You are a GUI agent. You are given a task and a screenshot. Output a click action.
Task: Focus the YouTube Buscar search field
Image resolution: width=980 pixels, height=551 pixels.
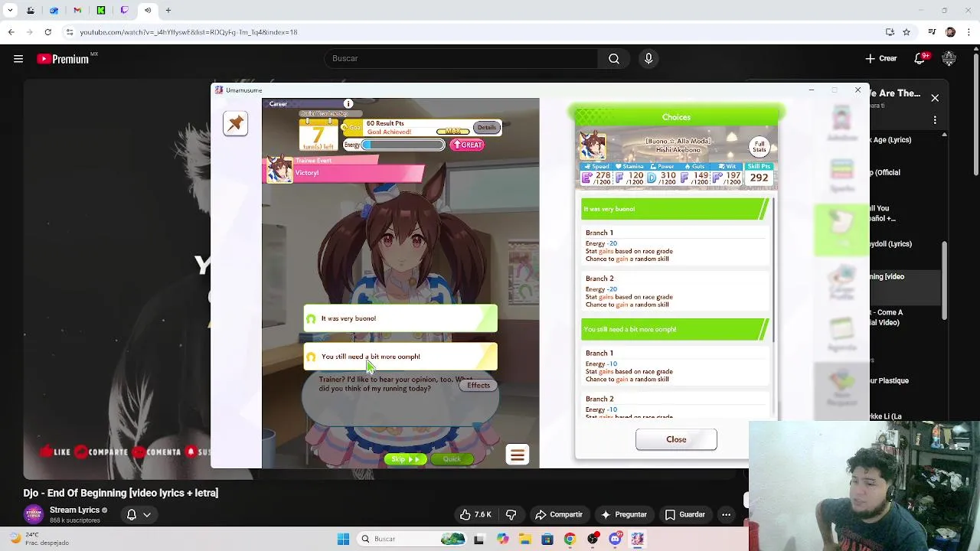coord(459,59)
